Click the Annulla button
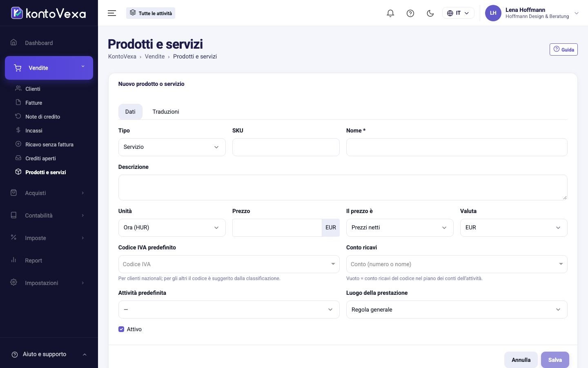 pyautogui.click(x=521, y=360)
